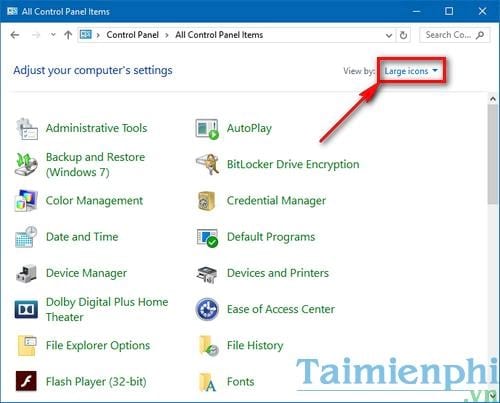This screenshot has height=403, width=500.
Task: Open the AutoPlay icon
Action: tap(207, 129)
